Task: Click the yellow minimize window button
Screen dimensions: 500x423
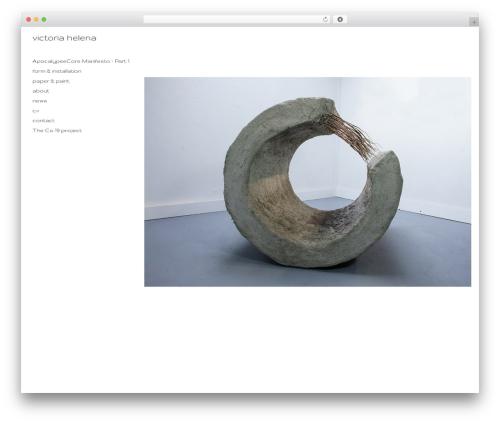Action: tap(36, 20)
